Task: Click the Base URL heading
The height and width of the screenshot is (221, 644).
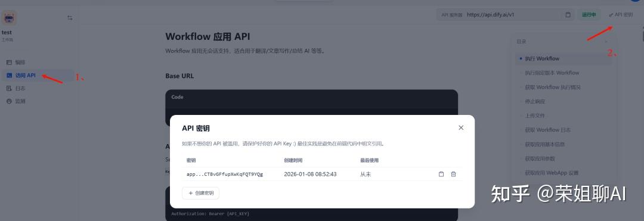Action: 179,76
